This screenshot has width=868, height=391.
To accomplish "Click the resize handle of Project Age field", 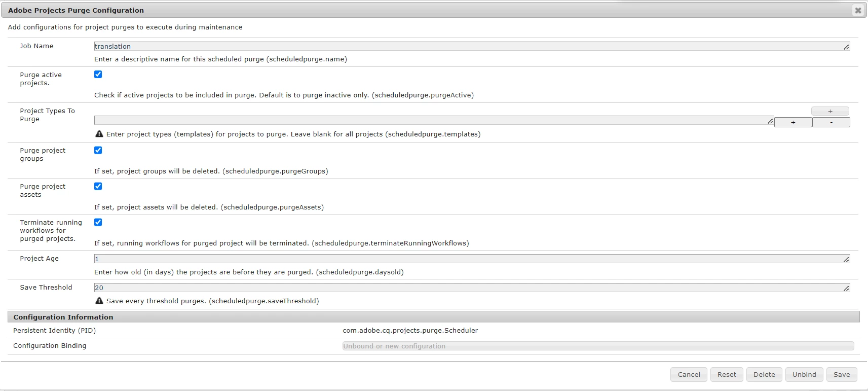I will tap(846, 260).
